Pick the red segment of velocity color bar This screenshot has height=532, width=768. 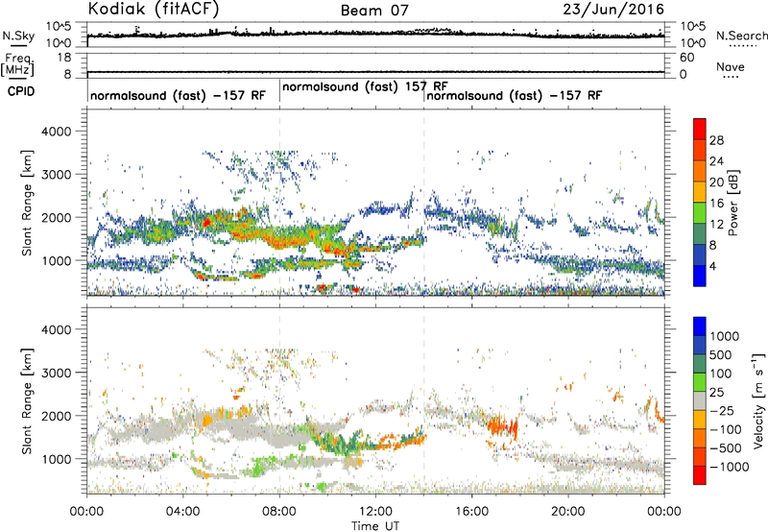coord(700,475)
